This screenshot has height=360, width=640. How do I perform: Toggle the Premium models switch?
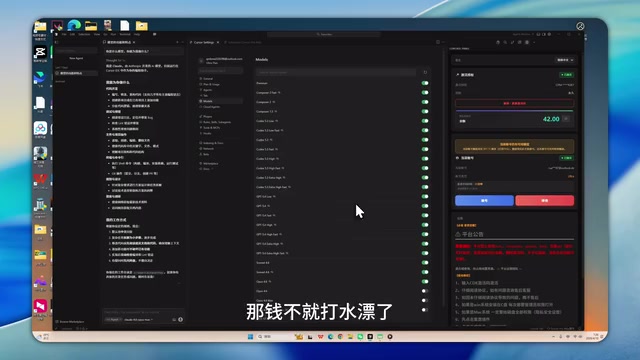[x=425, y=83]
